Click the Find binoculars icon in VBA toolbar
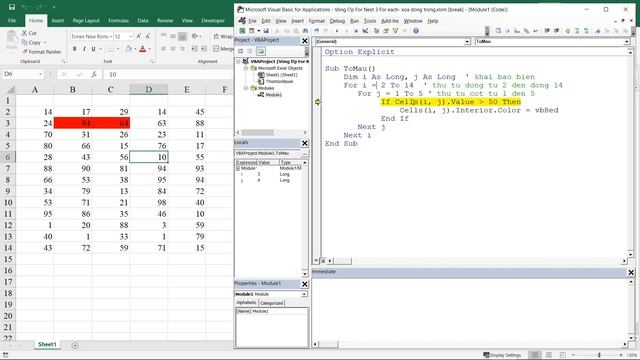This screenshot has height=360, width=640. pos(304,31)
